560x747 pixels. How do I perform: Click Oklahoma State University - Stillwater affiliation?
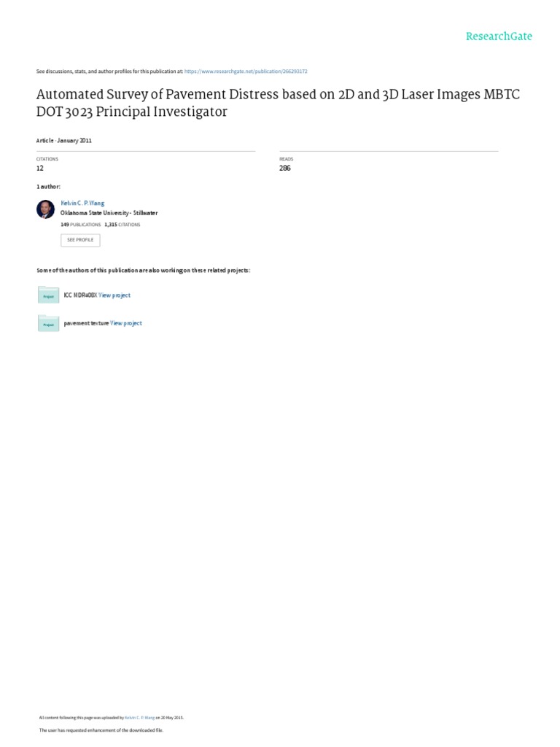(x=109, y=213)
